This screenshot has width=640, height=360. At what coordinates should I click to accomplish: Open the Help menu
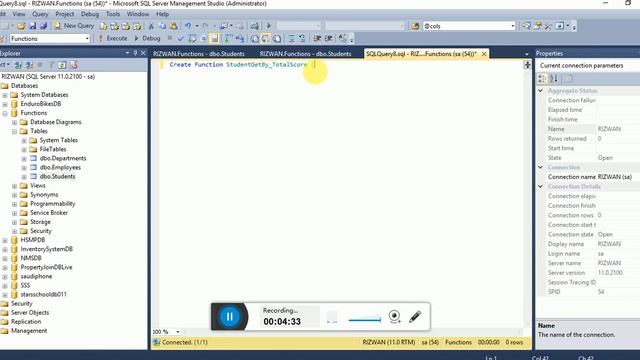(x=162, y=14)
